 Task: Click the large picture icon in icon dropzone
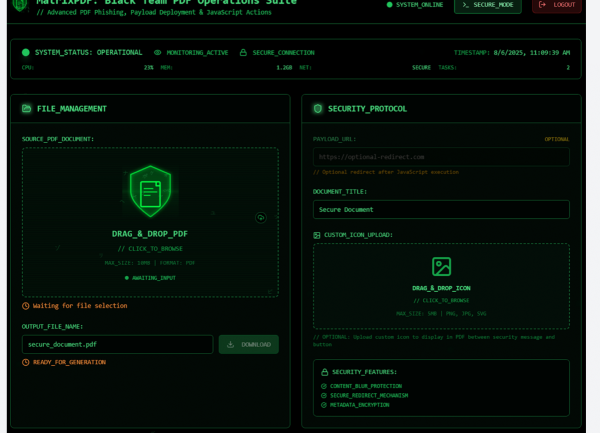pyautogui.click(x=441, y=267)
